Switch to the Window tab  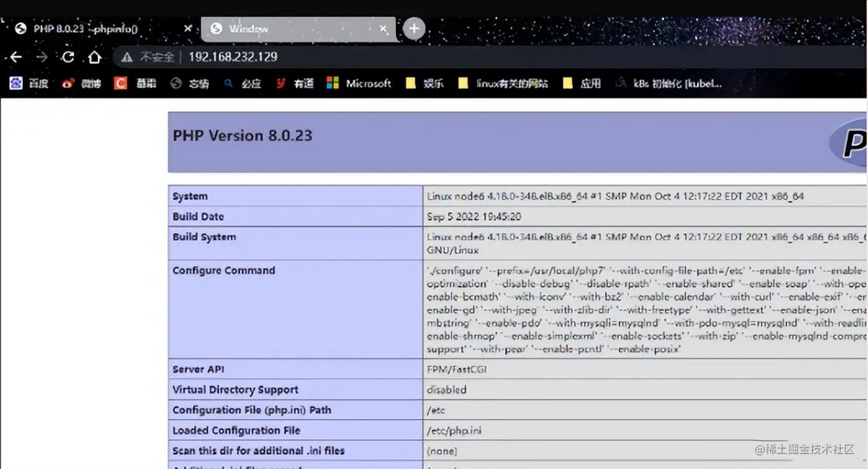298,29
